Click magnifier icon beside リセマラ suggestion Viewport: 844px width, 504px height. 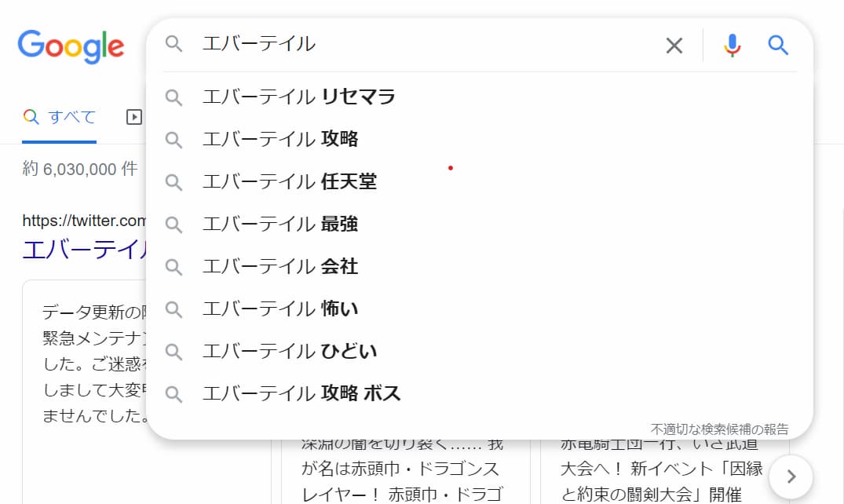pos(174,97)
